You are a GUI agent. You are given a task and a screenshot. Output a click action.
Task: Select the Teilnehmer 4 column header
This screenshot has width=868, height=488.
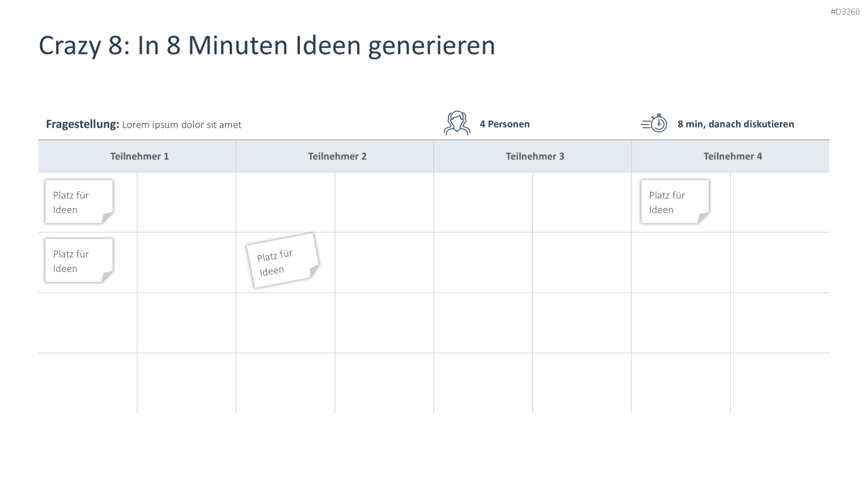point(731,156)
